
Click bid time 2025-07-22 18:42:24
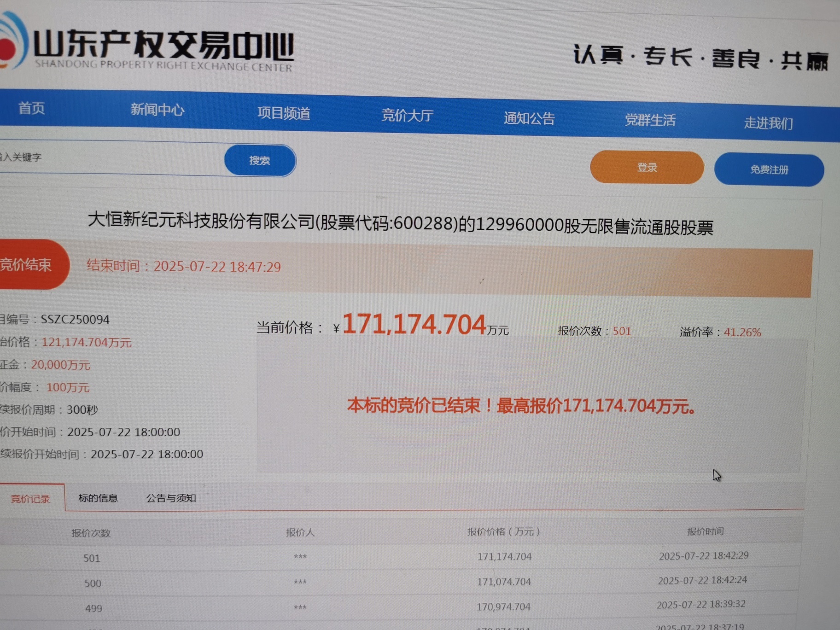(702, 580)
